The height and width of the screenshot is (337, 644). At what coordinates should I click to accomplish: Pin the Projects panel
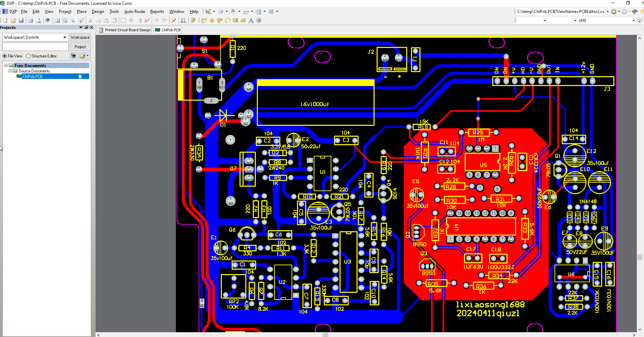[86, 28]
